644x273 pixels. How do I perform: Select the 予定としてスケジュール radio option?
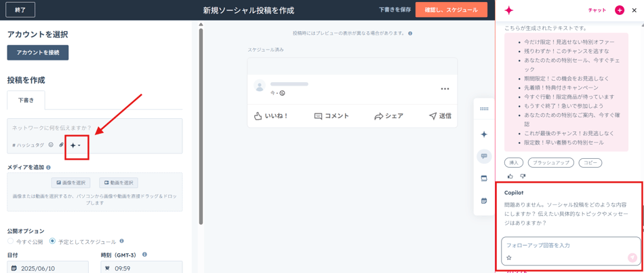52,241
